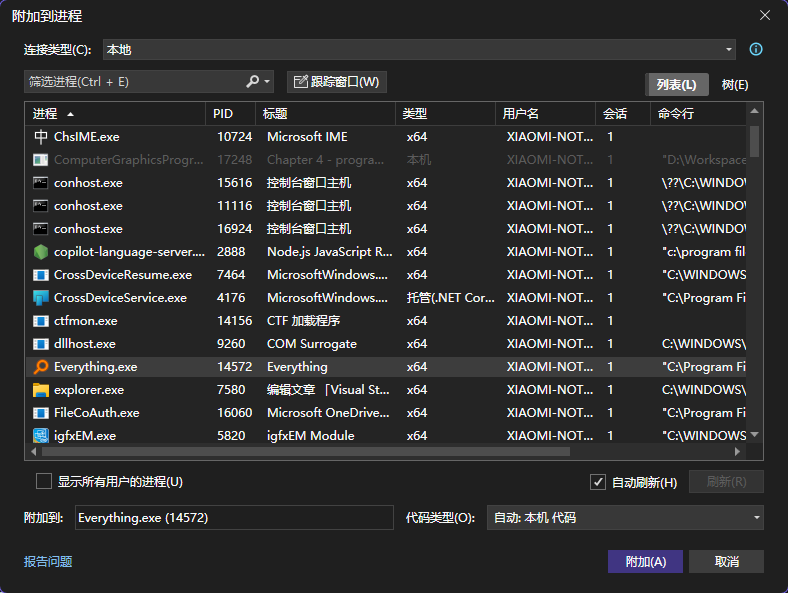
Task: Open the filter search options arrow
Action: tap(268, 82)
